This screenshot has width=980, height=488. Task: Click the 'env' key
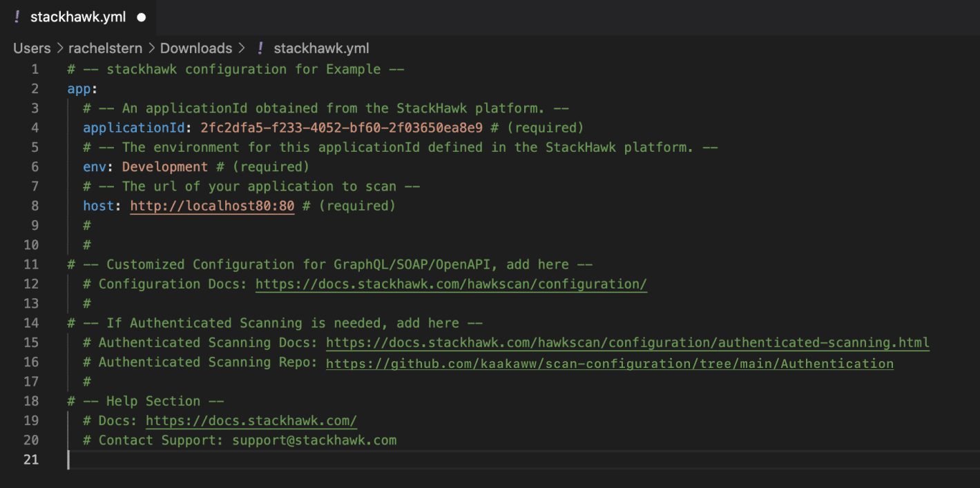tap(95, 167)
